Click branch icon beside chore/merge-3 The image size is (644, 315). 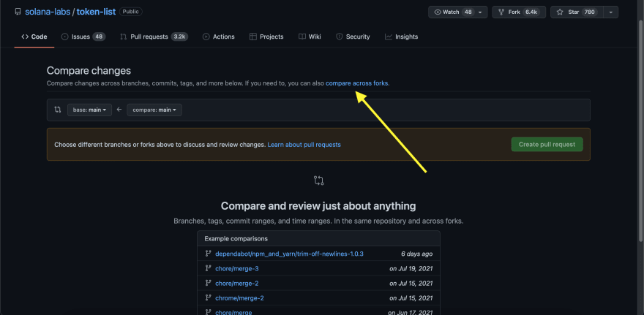209,269
